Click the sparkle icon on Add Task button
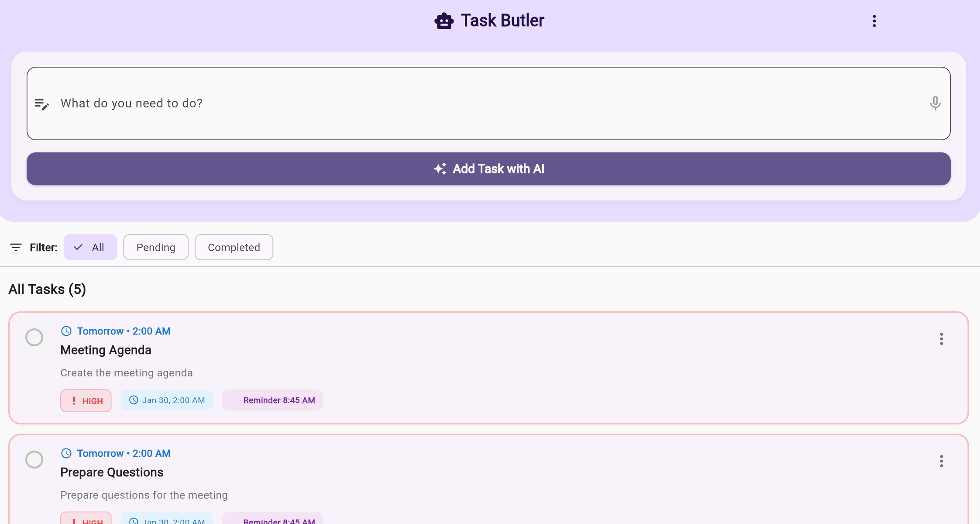980x524 pixels. (440, 169)
